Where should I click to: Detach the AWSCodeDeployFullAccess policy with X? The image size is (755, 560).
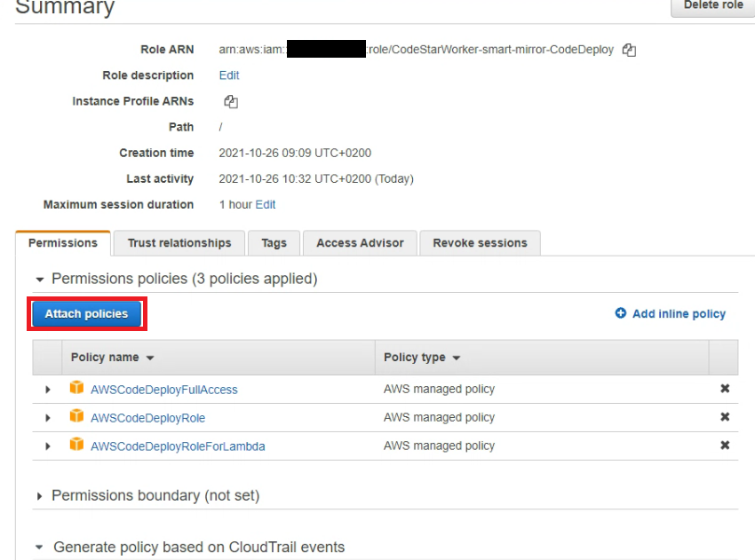pyautogui.click(x=725, y=388)
